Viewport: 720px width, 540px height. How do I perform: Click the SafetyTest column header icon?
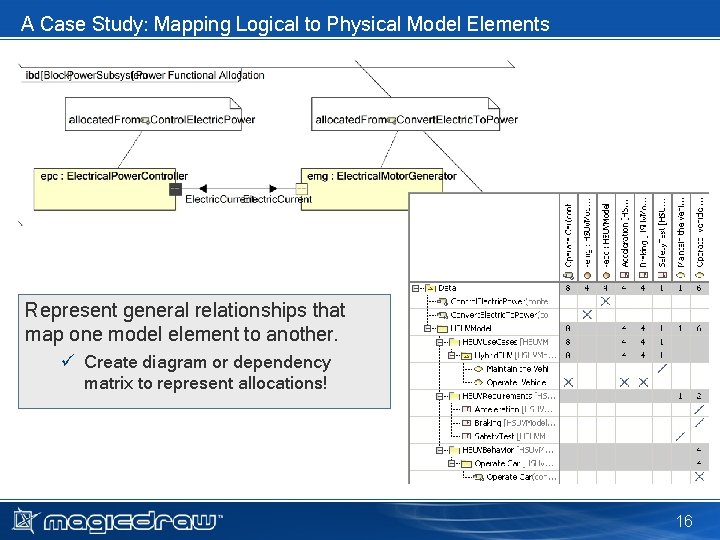click(x=662, y=276)
